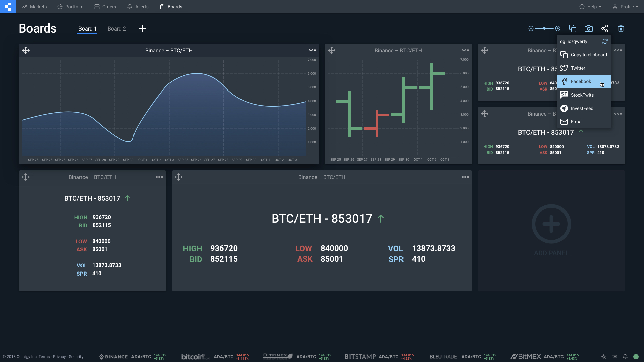Click the share board icon
The width and height of the screenshot is (644, 362).
[x=604, y=28]
